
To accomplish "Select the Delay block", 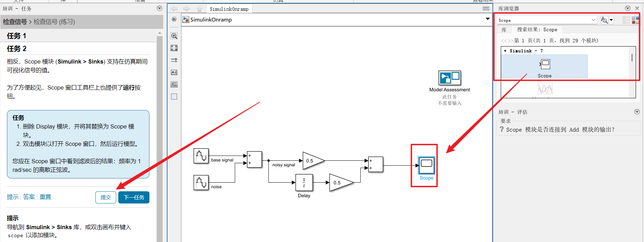I will pos(304,183).
